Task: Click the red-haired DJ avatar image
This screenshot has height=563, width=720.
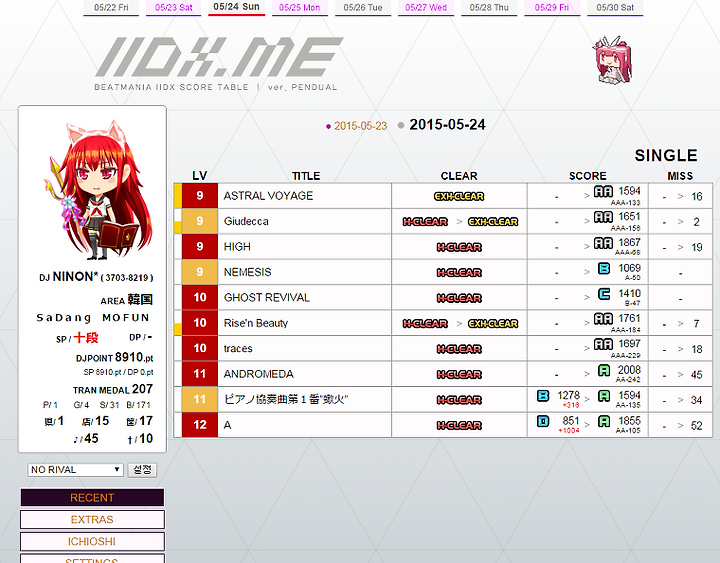Action: pyautogui.click(x=98, y=190)
